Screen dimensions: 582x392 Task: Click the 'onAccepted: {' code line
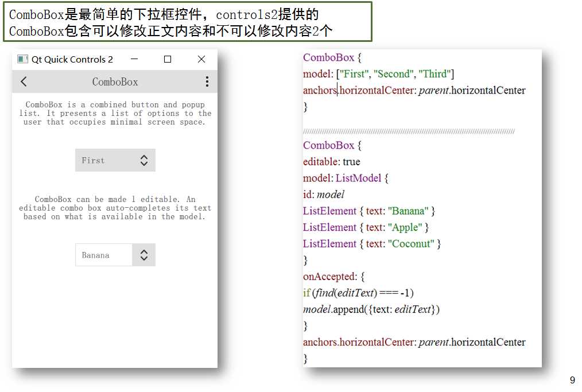pyautogui.click(x=333, y=277)
